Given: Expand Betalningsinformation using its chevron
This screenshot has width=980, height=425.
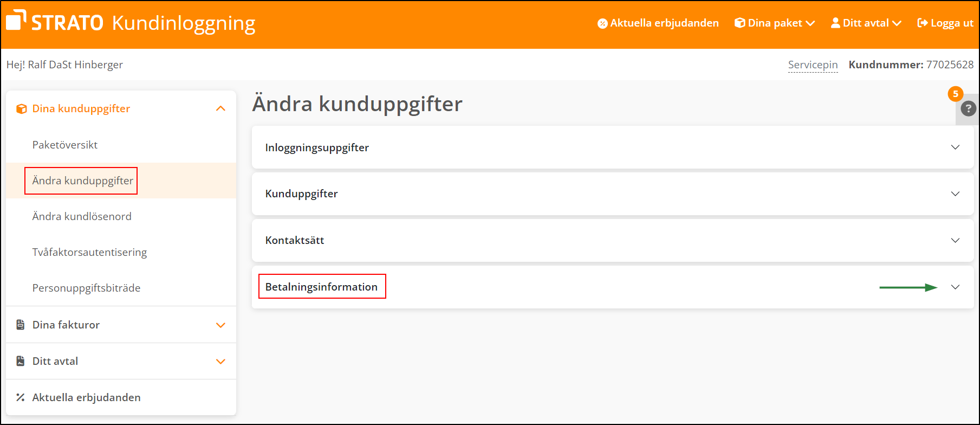Looking at the screenshot, I should pos(955,287).
